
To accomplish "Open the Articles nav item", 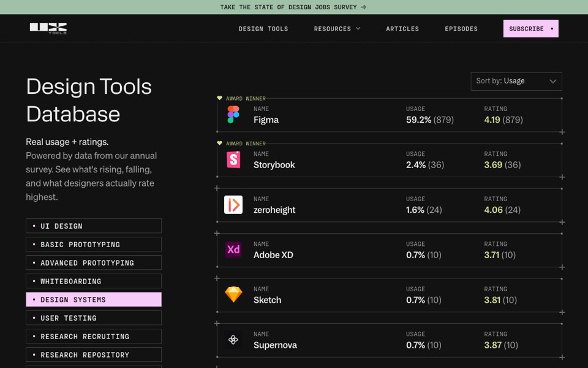I will [x=402, y=29].
